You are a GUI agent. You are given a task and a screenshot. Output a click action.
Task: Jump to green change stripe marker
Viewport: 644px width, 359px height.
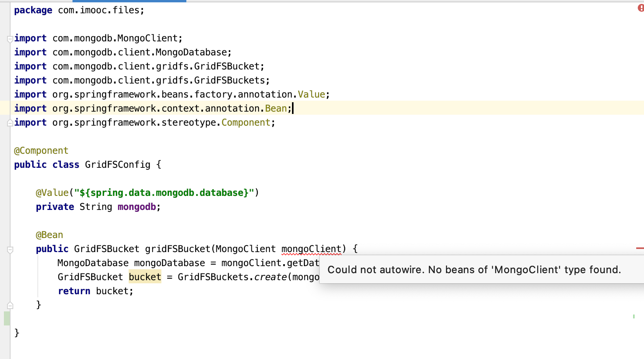[634, 316]
